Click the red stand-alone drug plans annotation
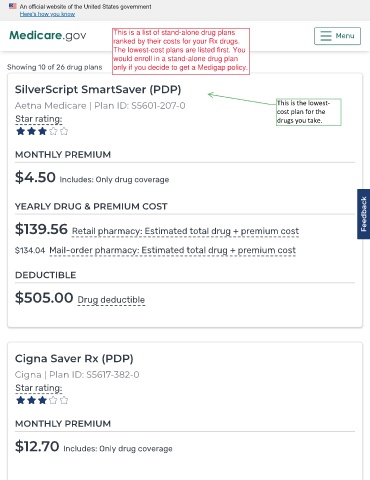 click(x=181, y=51)
